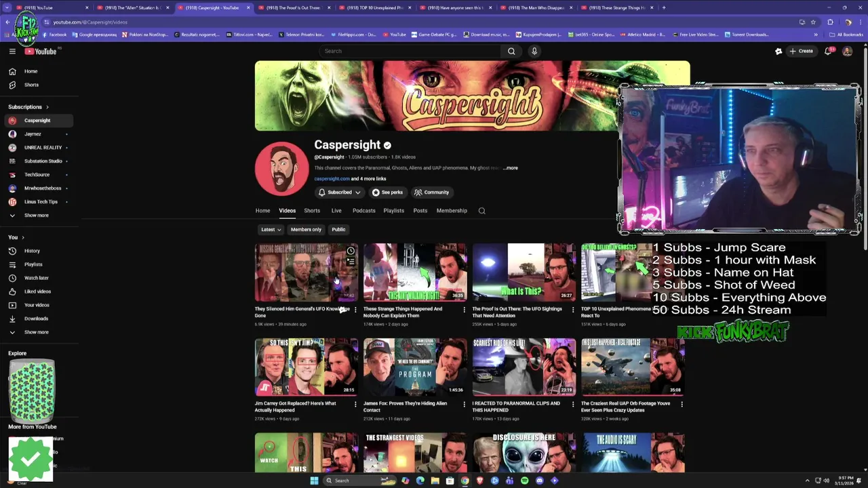
Task: Open Spotify from the taskbar
Action: (524, 481)
